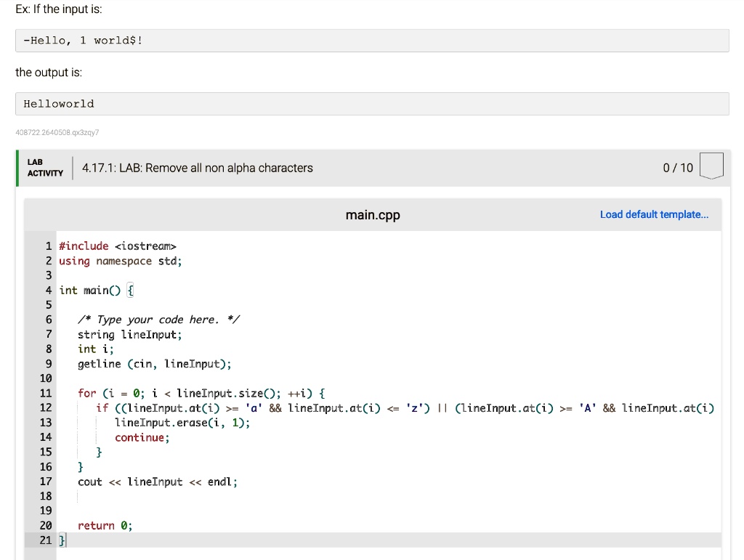Click the 'return 0;' statement on line 20

[x=105, y=525]
